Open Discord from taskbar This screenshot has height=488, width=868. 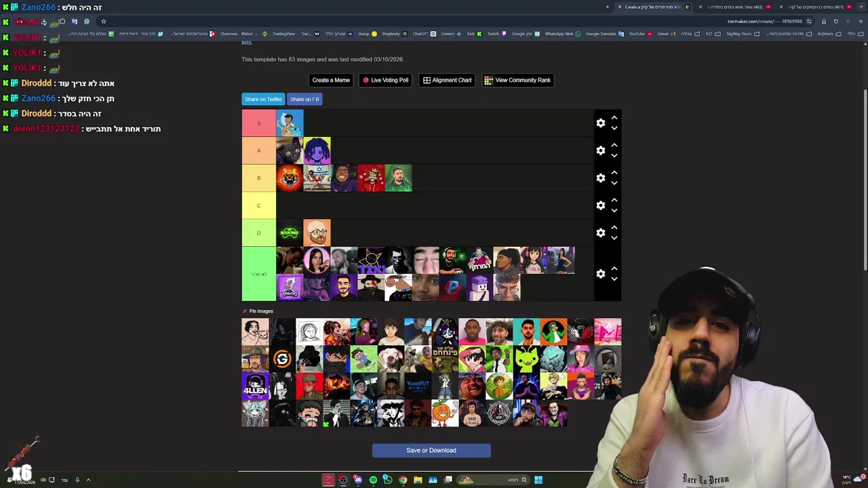358,480
